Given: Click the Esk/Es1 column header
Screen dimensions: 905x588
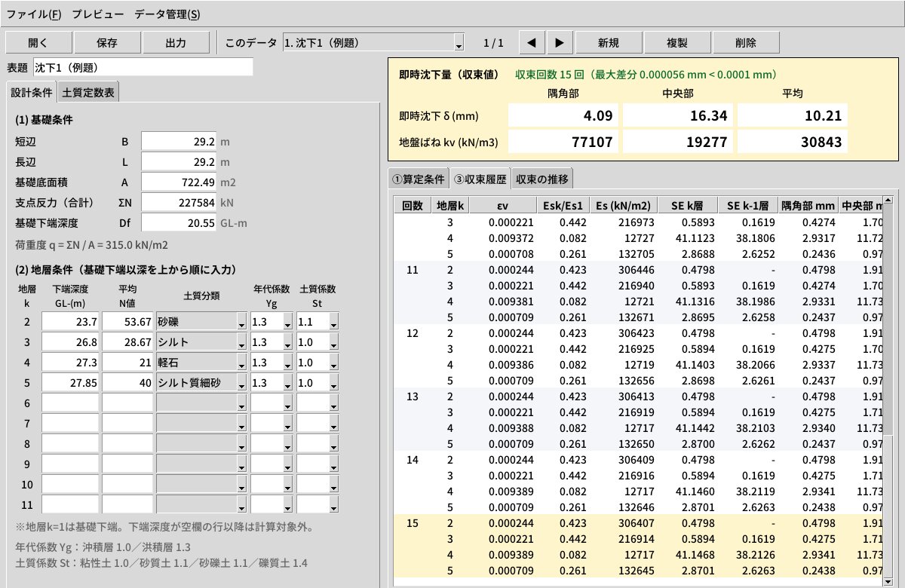Looking at the screenshot, I should point(563,206).
